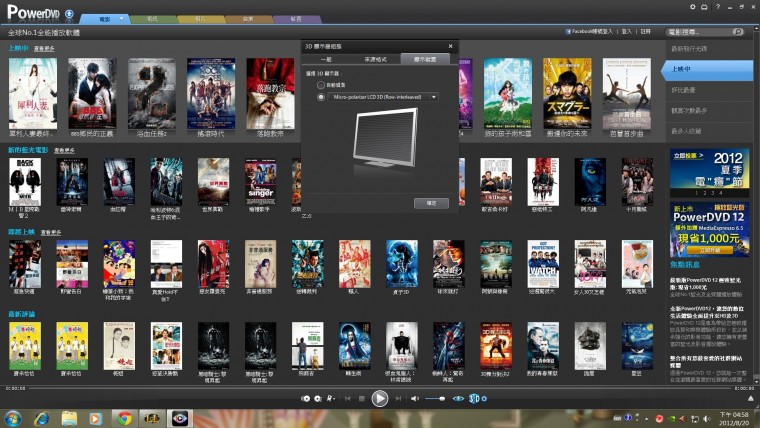This screenshot has height=428, width=760.
Task: Adjust the volume slider
Action: (435, 398)
